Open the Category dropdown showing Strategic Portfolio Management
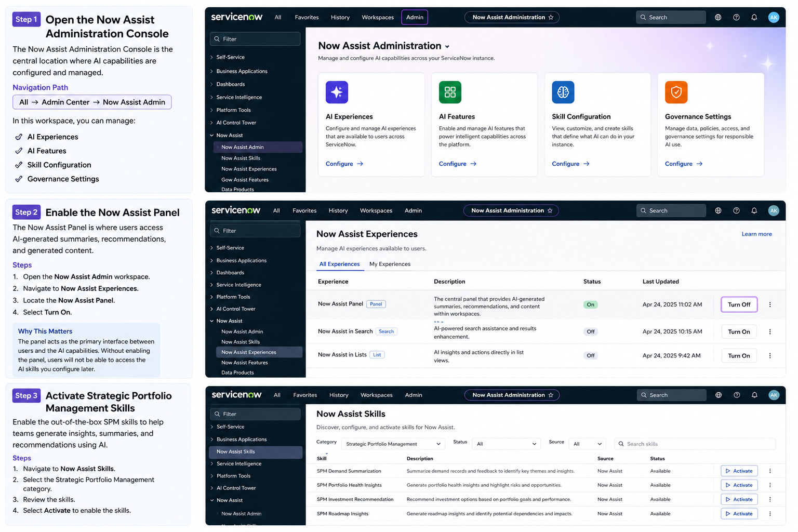 point(393,444)
